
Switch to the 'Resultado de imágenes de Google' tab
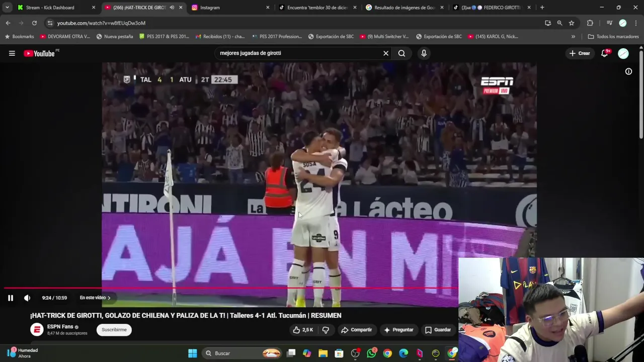coord(405,8)
